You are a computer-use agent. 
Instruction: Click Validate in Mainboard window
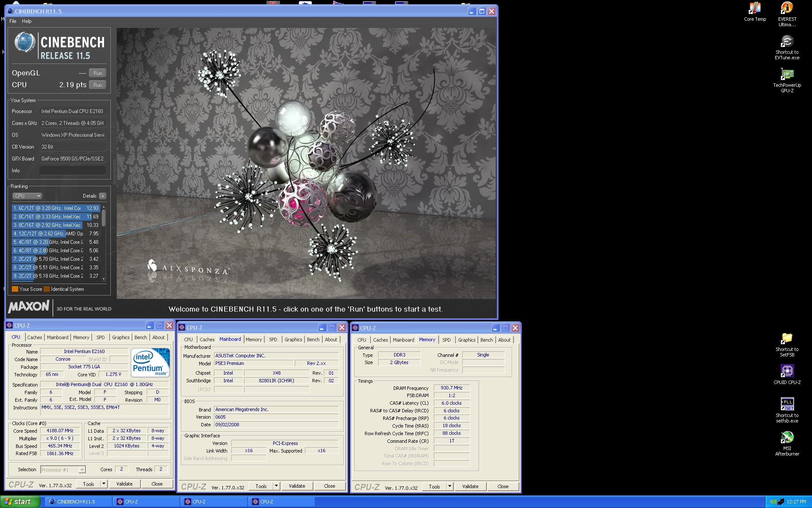297,486
